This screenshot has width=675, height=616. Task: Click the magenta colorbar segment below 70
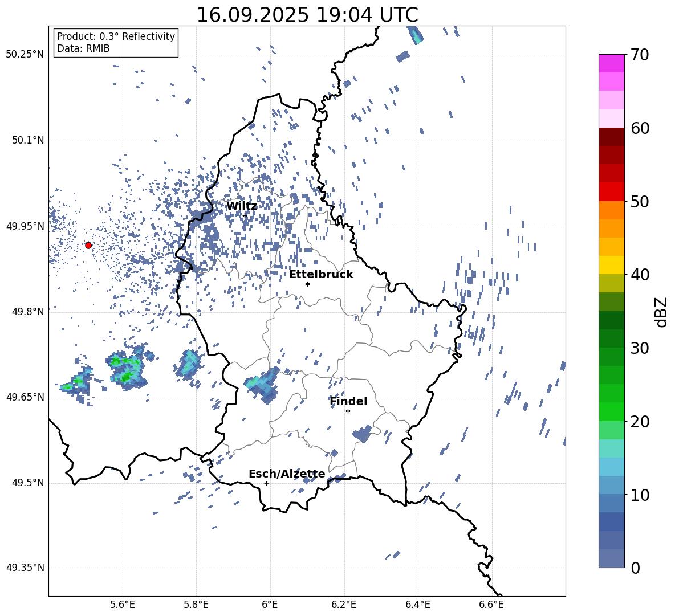click(x=611, y=64)
